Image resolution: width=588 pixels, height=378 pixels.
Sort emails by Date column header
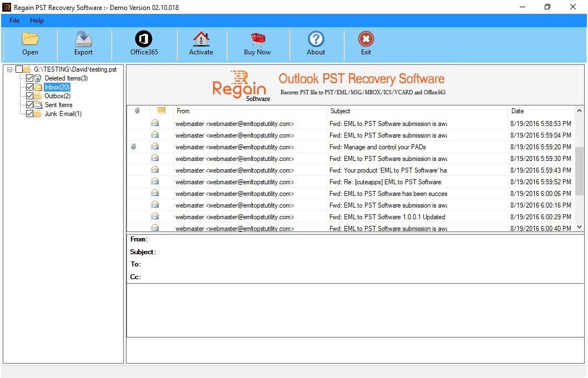[541, 110]
